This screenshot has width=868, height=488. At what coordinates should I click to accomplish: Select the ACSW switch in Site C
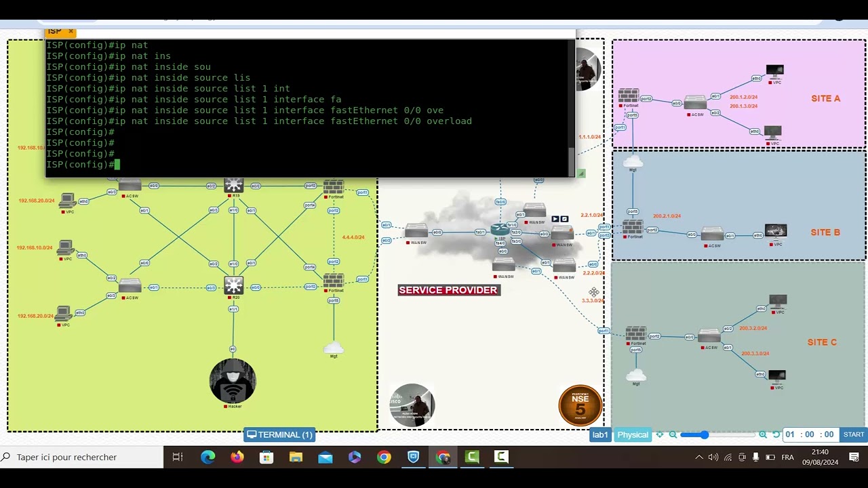click(x=709, y=336)
